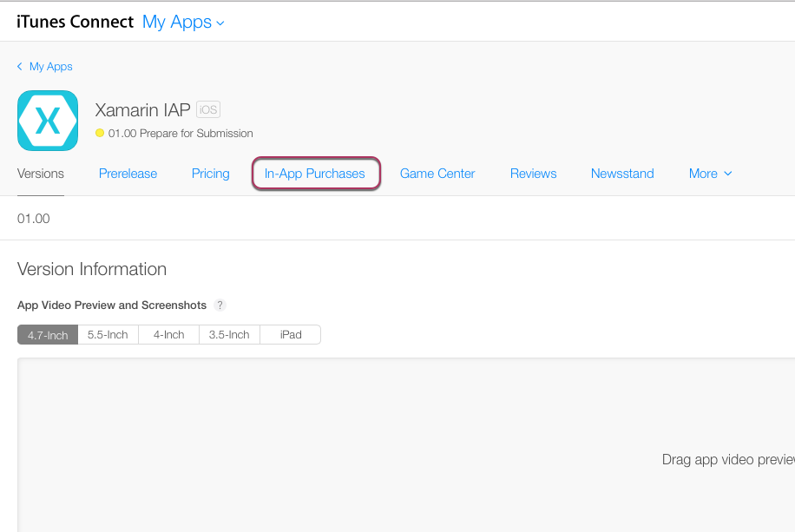Open the Newsstand tab
Screen dimensions: 795x532
coord(622,174)
